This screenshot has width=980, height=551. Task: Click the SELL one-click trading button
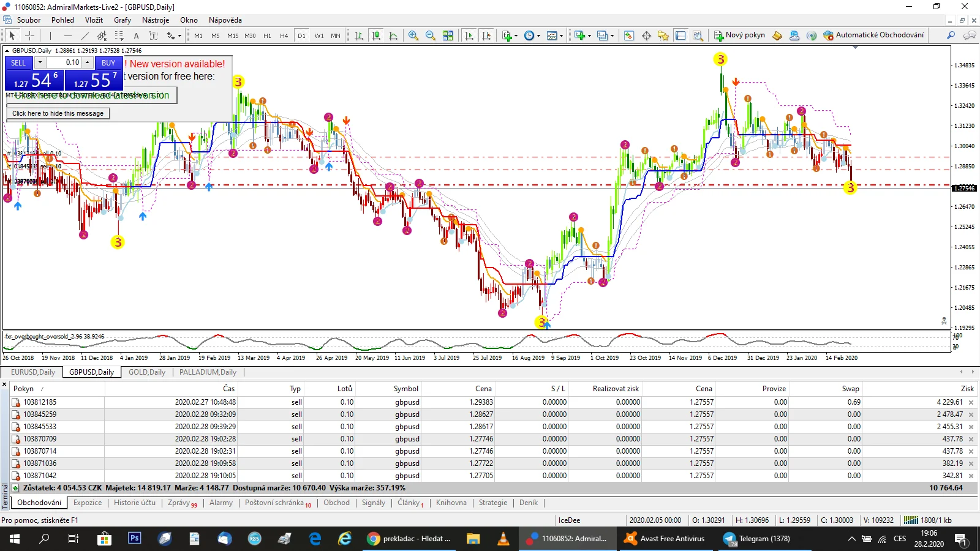click(x=18, y=62)
